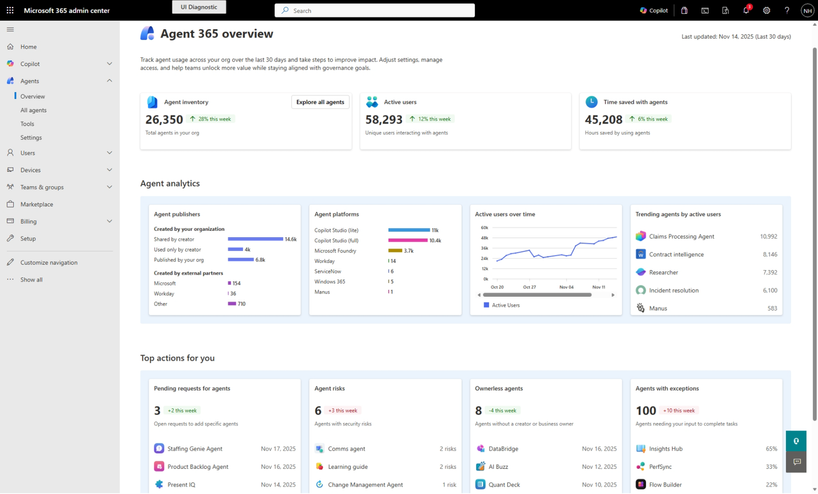The height and width of the screenshot is (494, 818).
Task: Select Settings under Agents
Action: (31, 138)
